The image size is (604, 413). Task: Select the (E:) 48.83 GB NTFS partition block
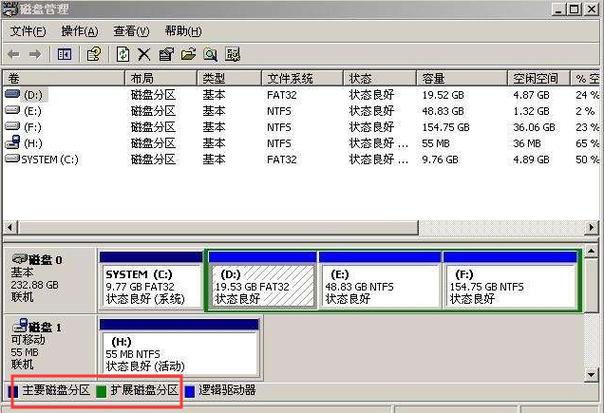coord(380,280)
